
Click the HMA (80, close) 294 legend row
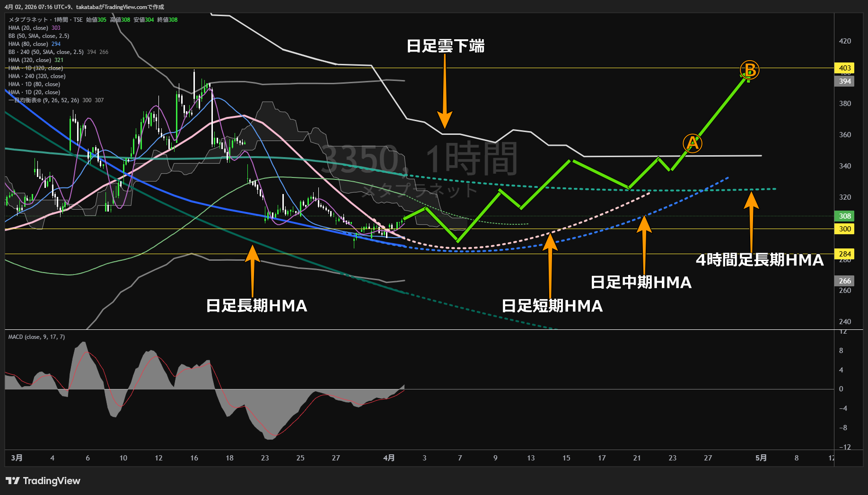pos(35,44)
